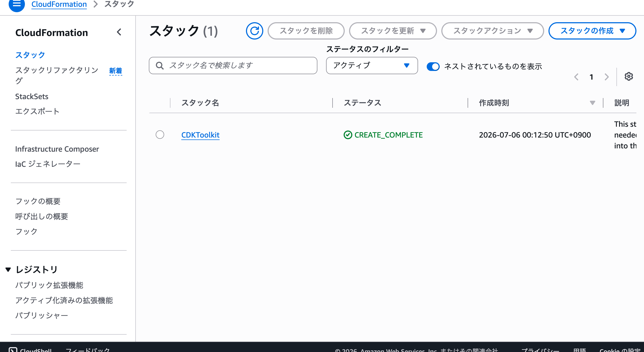Click the page number 1
The height and width of the screenshot is (352, 644).
point(592,77)
